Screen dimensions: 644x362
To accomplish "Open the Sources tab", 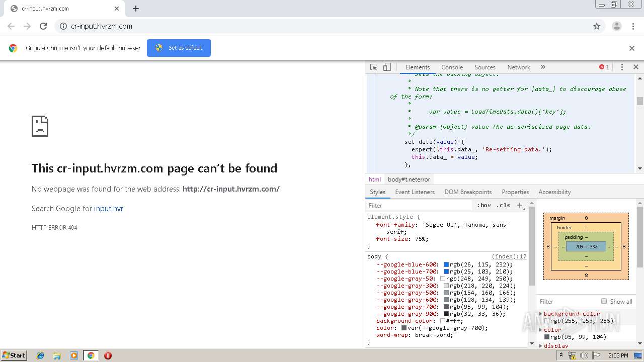I will [485, 67].
